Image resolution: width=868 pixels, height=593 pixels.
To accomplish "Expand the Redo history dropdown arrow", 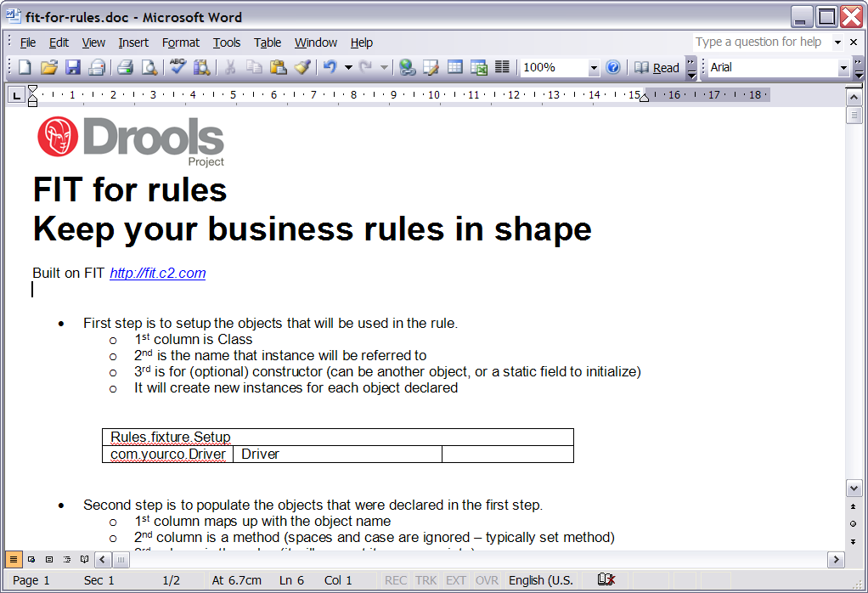I will [384, 68].
